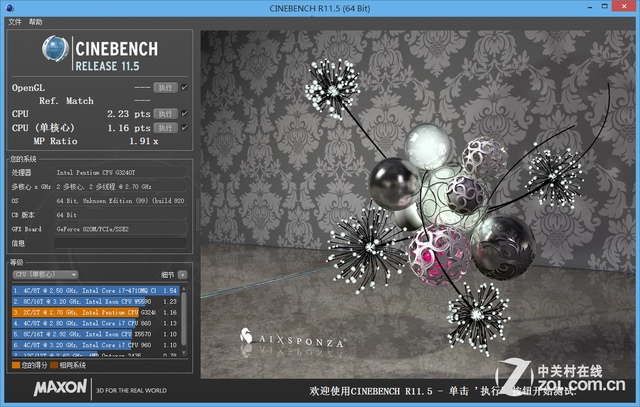Click the 多核心 x GHz value field
The width and height of the screenshot is (640, 407).
pyautogui.click(x=120, y=187)
